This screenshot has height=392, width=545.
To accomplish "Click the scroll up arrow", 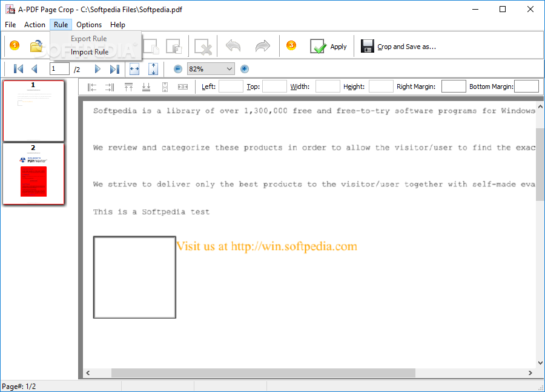I will [x=540, y=107].
